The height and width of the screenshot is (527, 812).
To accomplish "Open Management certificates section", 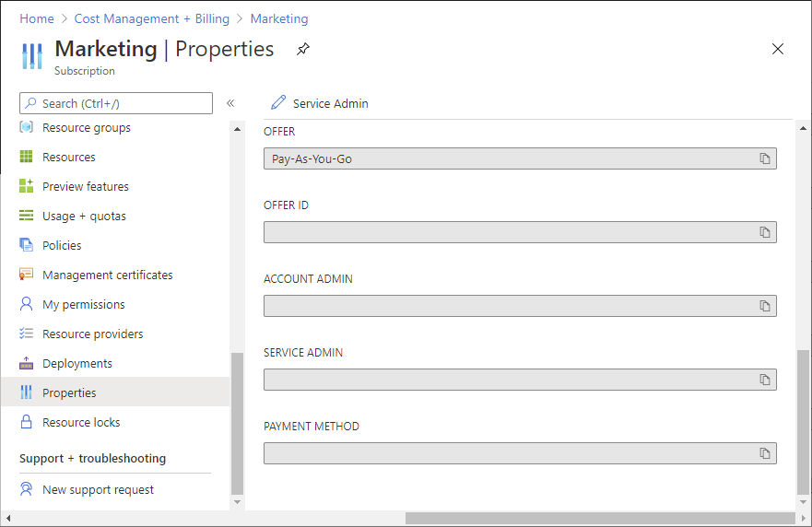I will [x=107, y=275].
